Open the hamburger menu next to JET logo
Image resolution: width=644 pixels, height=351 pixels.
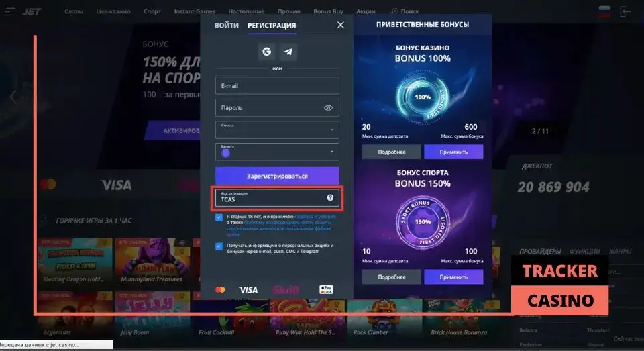pos(10,11)
